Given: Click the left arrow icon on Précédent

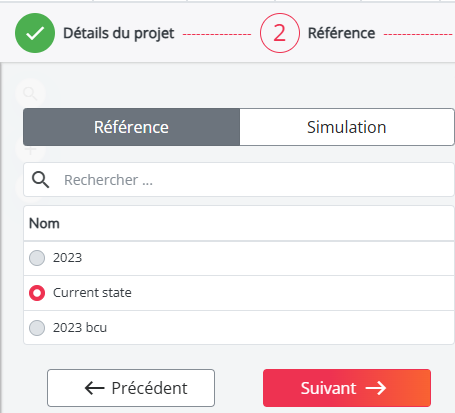Looking at the screenshot, I should (x=94, y=388).
